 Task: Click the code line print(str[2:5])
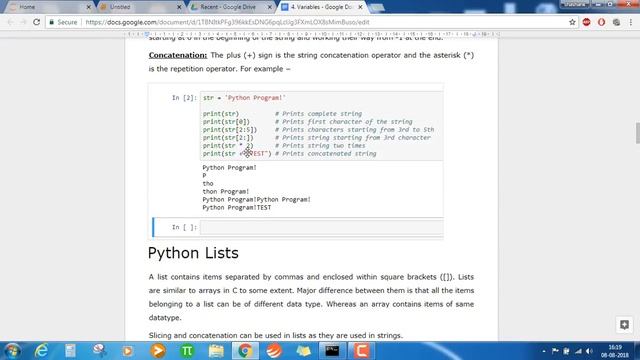[230, 129]
